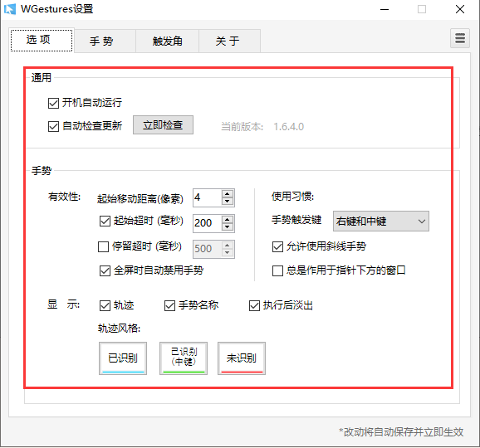Open the hamburger menu button
Image resolution: width=480 pixels, height=448 pixels.
pyautogui.click(x=460, y=38)
